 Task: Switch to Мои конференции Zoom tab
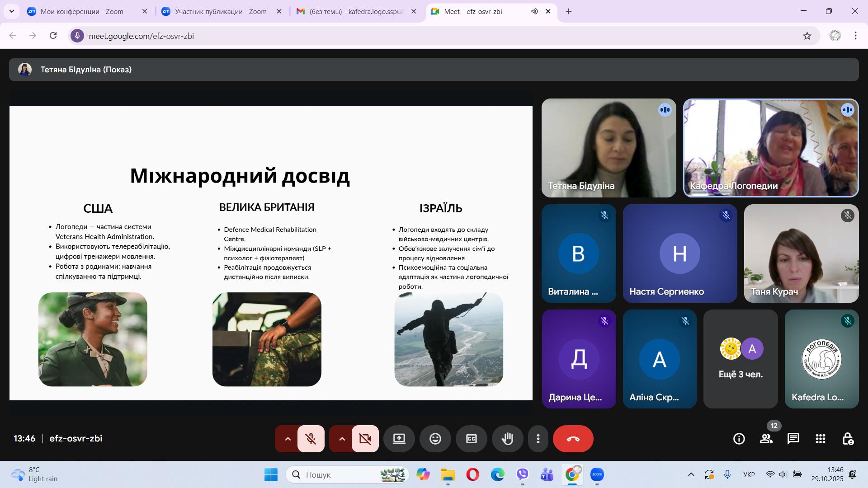(82, 12)
